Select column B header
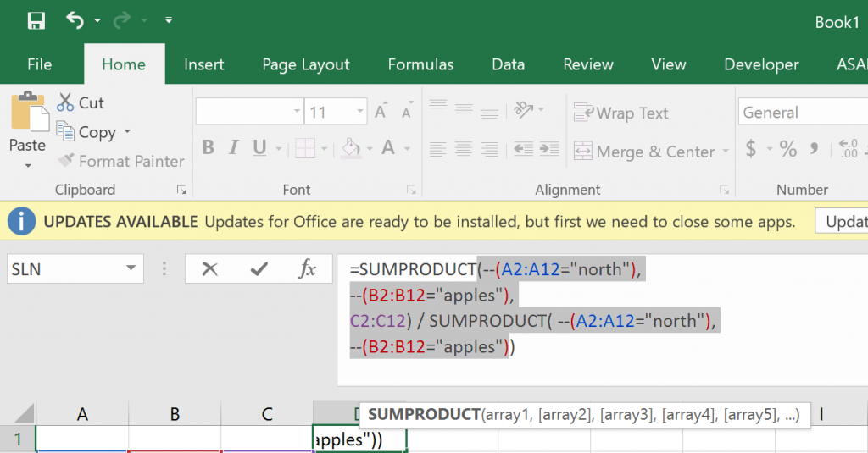 coord(175,414)
